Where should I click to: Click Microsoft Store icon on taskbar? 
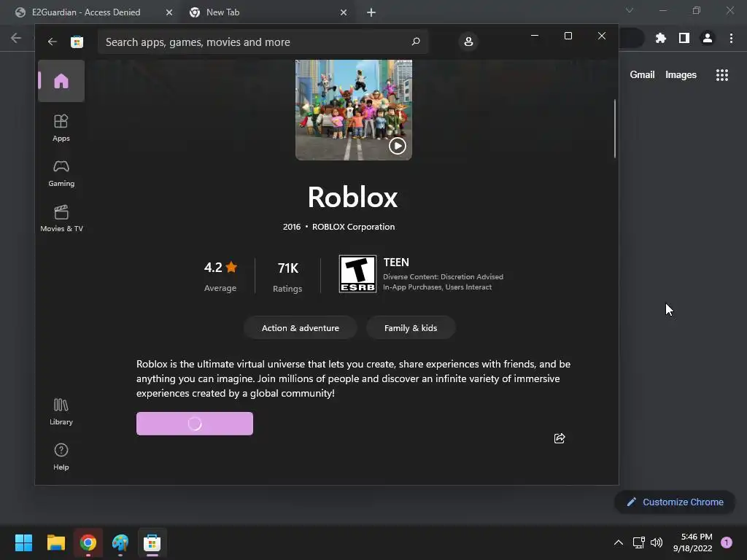point(152,542)
